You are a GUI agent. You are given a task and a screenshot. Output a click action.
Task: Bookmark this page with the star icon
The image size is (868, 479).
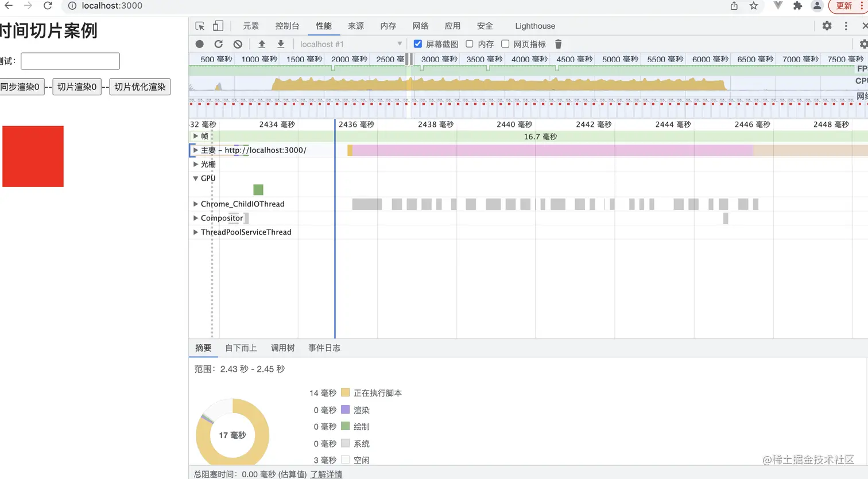pos(754,6)
